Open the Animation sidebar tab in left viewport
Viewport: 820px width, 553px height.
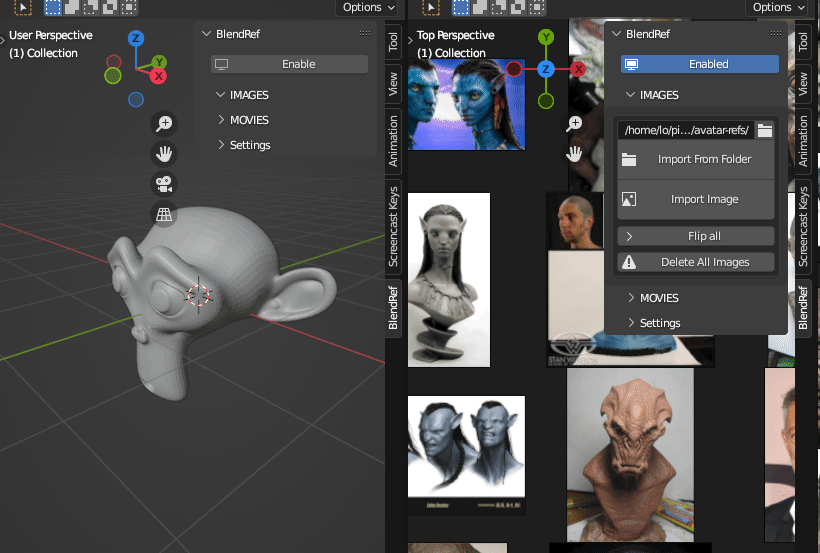click(393, 141)
